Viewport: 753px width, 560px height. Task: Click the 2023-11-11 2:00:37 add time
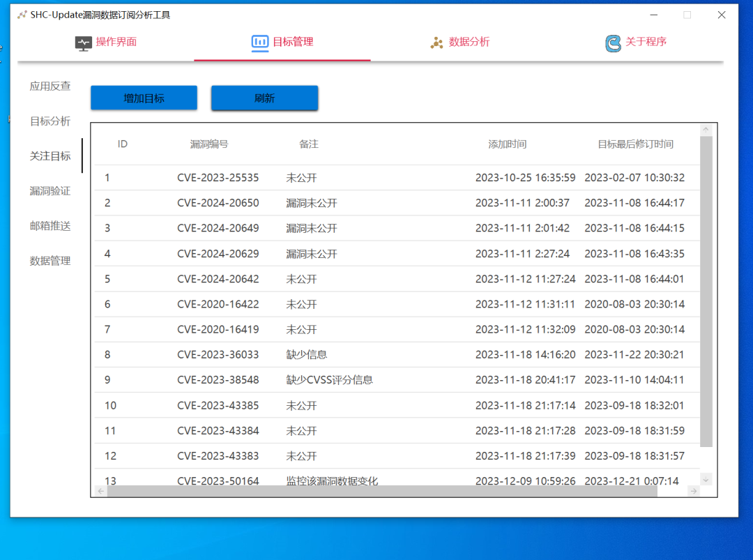coord(522,203)
